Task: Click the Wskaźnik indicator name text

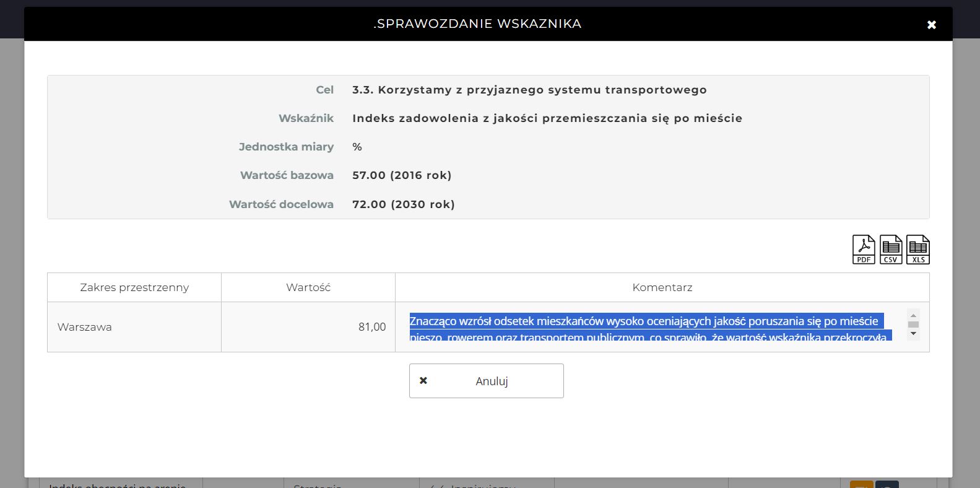Action: pyautogui.click(x=547, y=118)
